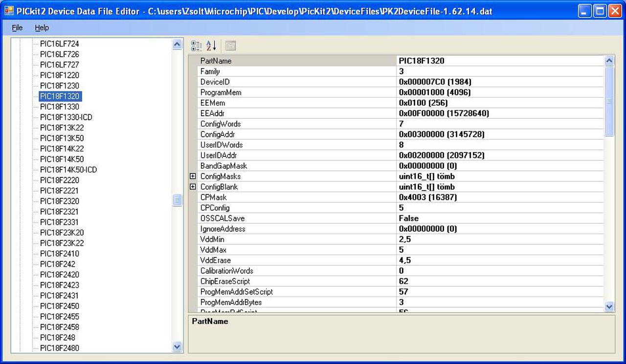Edit the EEMem value field
The height and width of the screenshot is (364, 626).
click(x=500, y=103)
